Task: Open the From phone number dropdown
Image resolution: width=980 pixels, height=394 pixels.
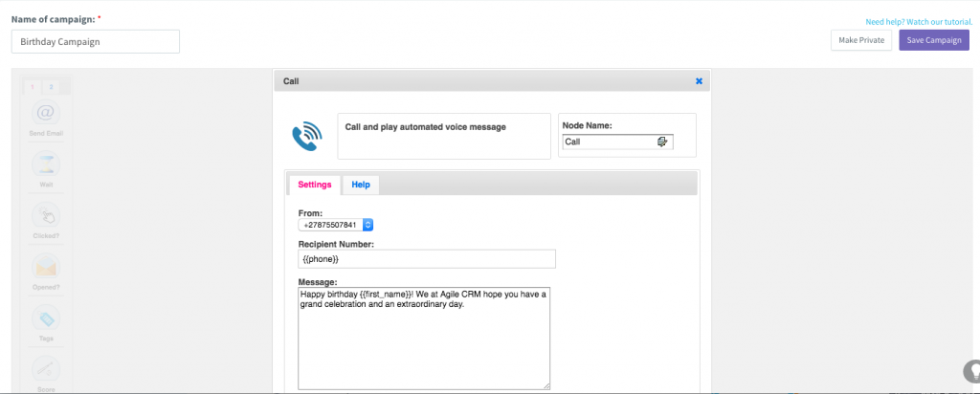Action: pos(336,225)
